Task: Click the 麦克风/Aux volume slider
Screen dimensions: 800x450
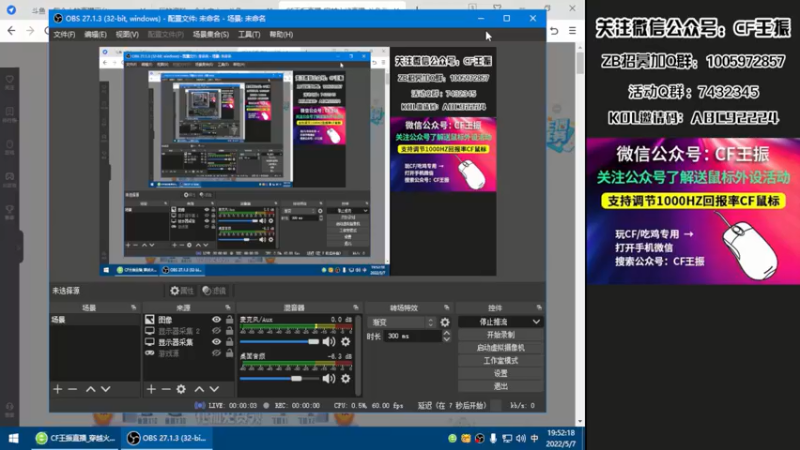Action: coord(279,341)
